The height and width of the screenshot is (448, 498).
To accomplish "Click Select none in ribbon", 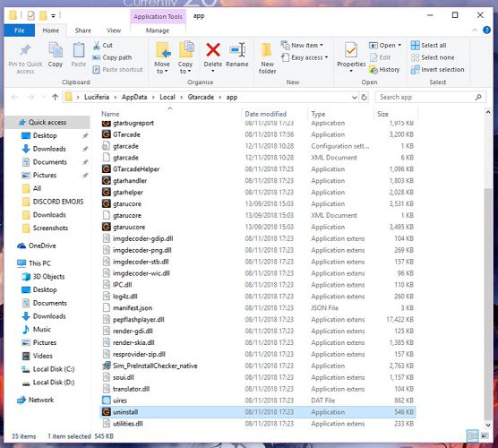I will tap(433, 57).
